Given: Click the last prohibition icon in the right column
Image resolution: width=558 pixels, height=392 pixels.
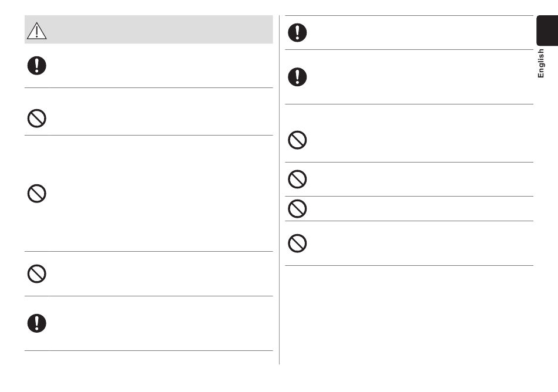Looking at the screenshot, I should pos(297,244).
